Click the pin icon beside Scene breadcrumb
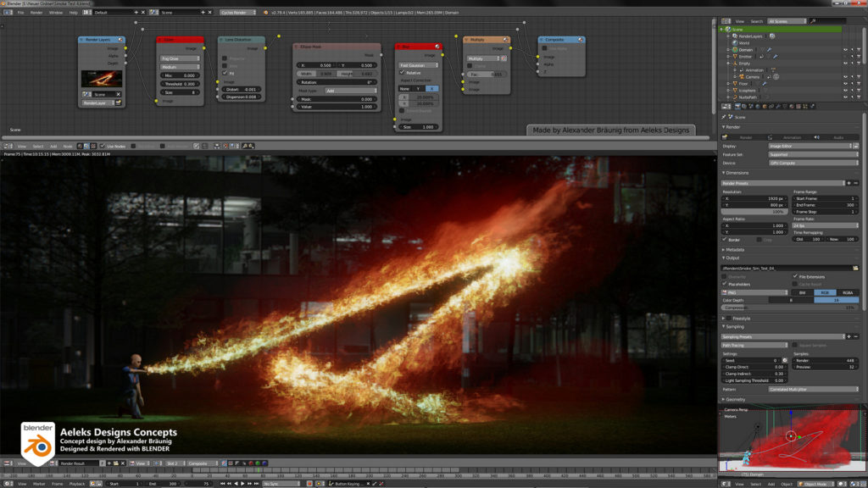868x488 pixels. [724, 117]
